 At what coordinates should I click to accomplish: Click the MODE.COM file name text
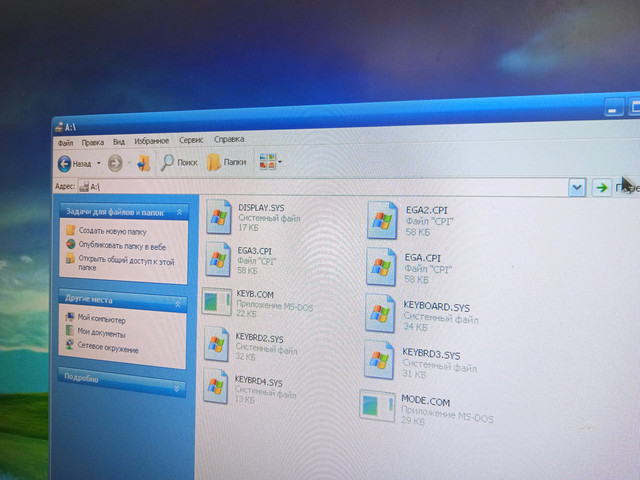pyautogui.click(x=425, y=401)
